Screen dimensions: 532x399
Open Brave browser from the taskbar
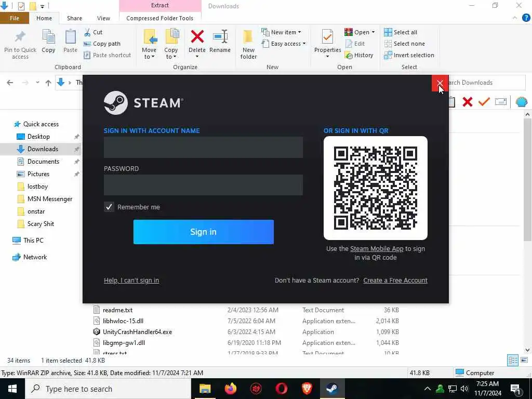307,389
